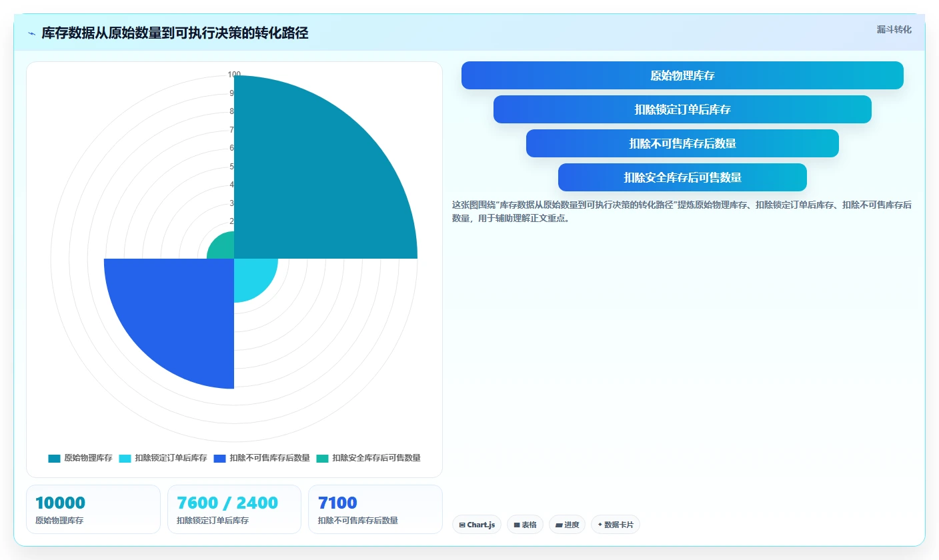Click the 进度 tag chip
This screenshot has width=939, height=560.
pyautogui.click(x=567, y=525)
